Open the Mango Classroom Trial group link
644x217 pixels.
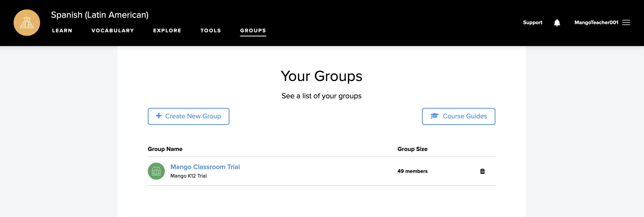[x=205, y=167]
